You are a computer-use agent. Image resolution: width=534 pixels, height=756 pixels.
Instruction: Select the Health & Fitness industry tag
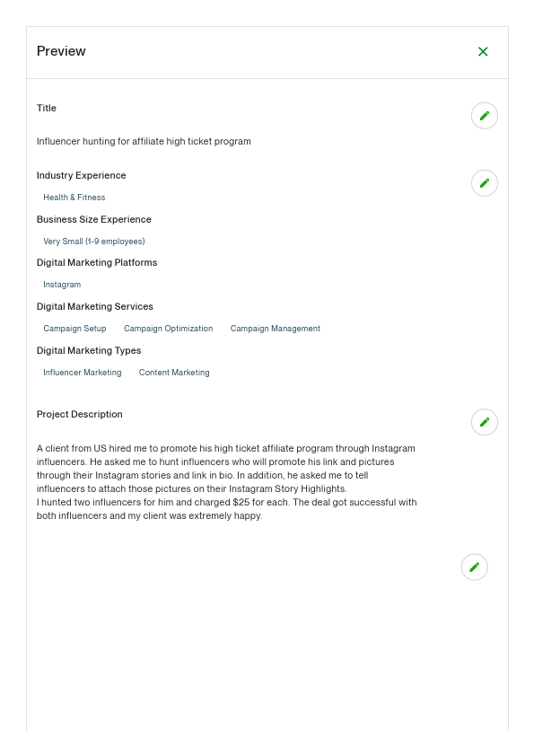74,198
